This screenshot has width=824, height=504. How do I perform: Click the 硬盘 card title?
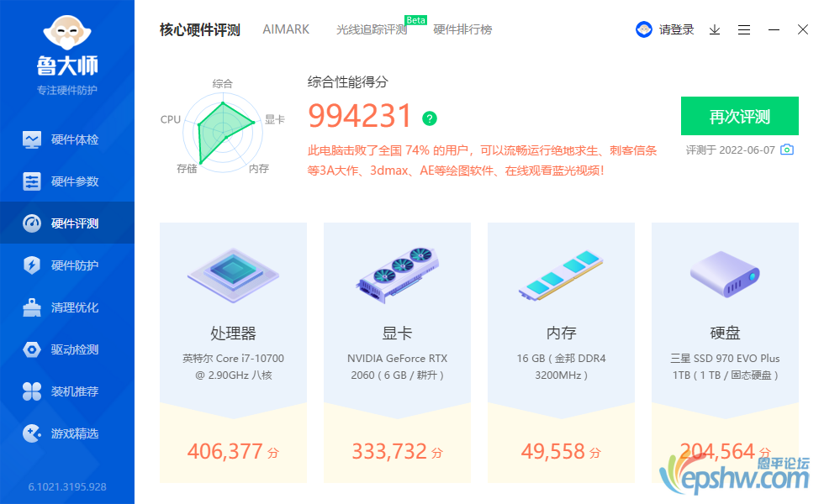pos(725,333)
